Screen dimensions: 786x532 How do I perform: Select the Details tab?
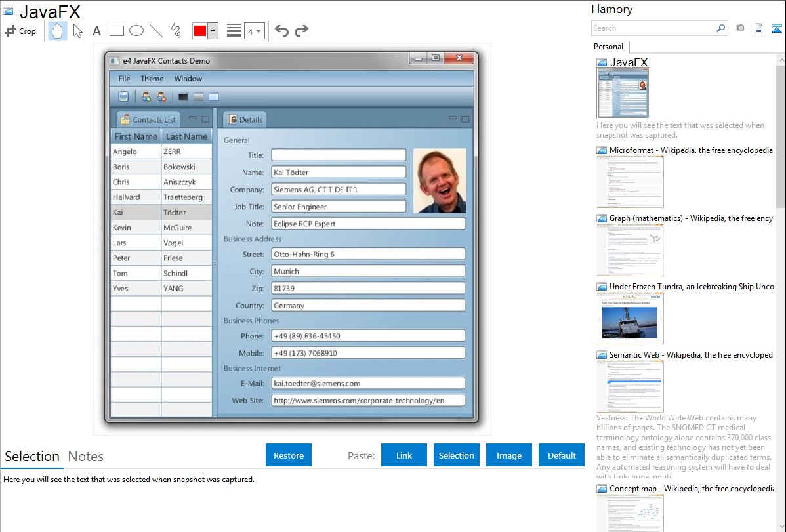pos(245,119)
